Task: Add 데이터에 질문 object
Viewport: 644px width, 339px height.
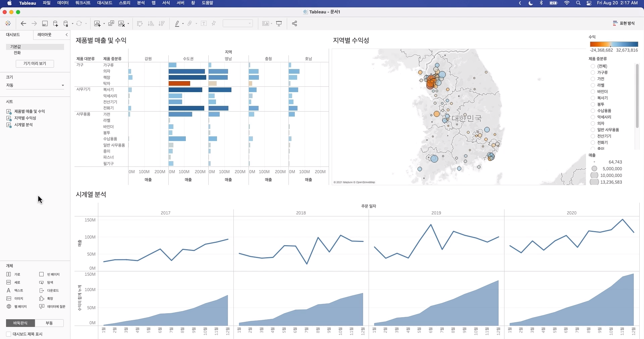Action: tap(52, 307)
